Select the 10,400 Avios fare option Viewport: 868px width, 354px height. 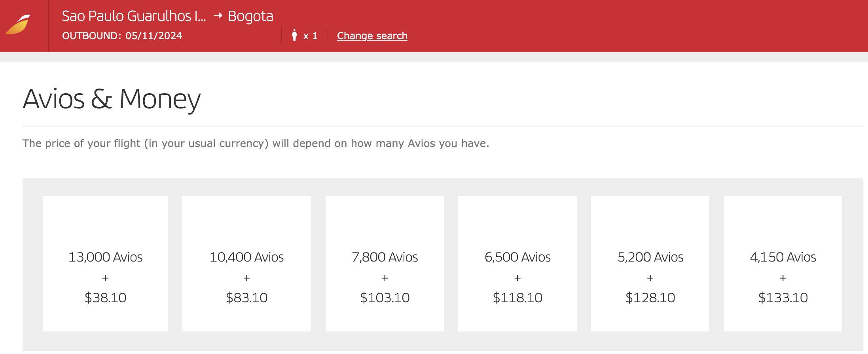pos(246,264)
